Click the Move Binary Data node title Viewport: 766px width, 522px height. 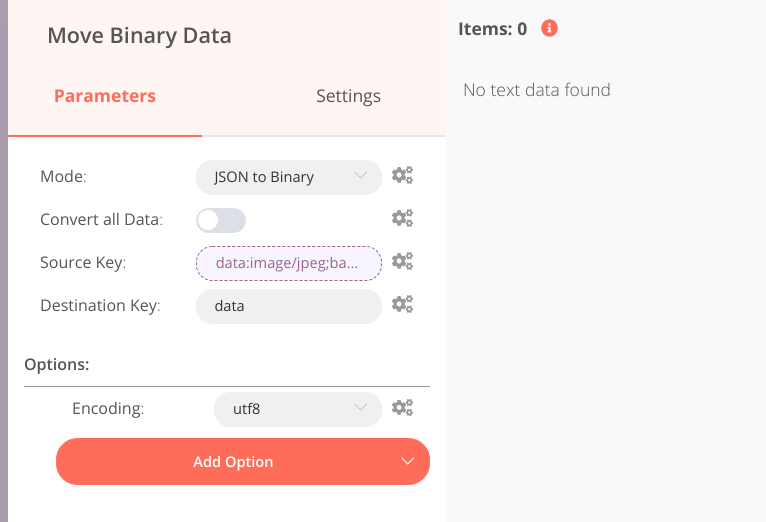[x=139, y=36]
